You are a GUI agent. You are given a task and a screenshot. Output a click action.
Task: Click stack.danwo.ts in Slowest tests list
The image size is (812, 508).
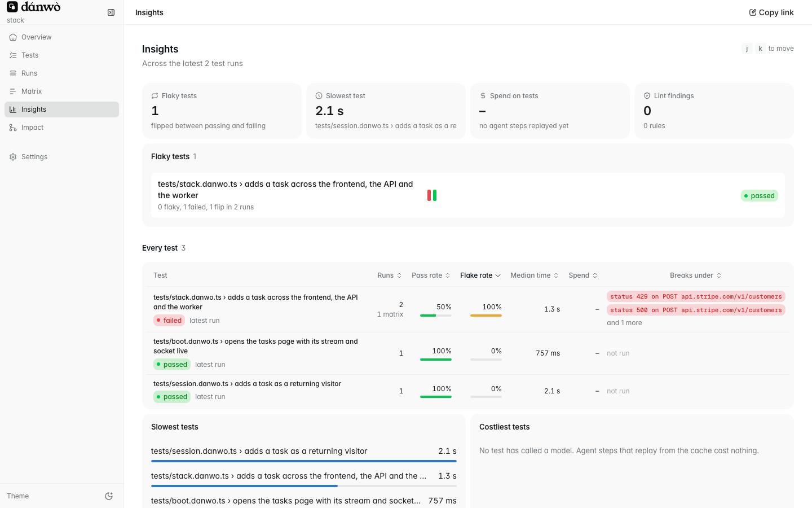click(x=304, y=479)
